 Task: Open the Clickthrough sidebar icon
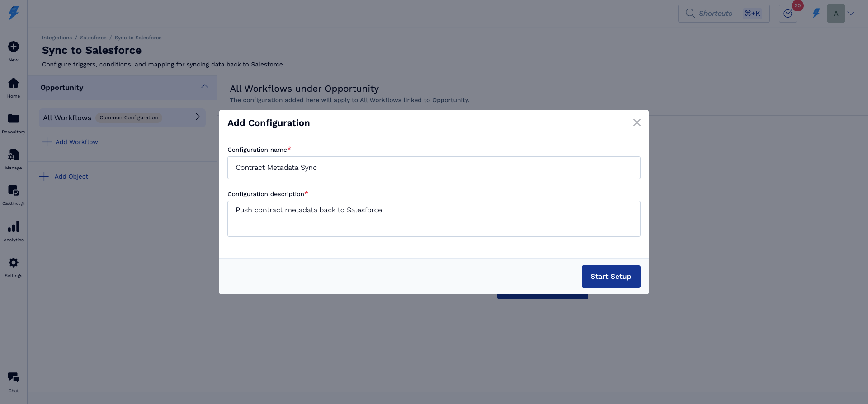coord(14,191)
